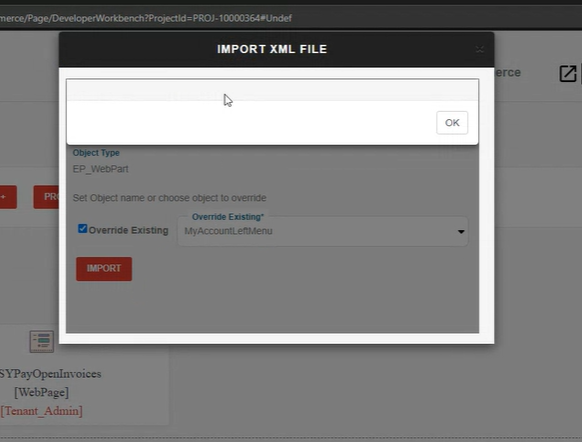Click the red IMPORT button

tap(104, 269)
